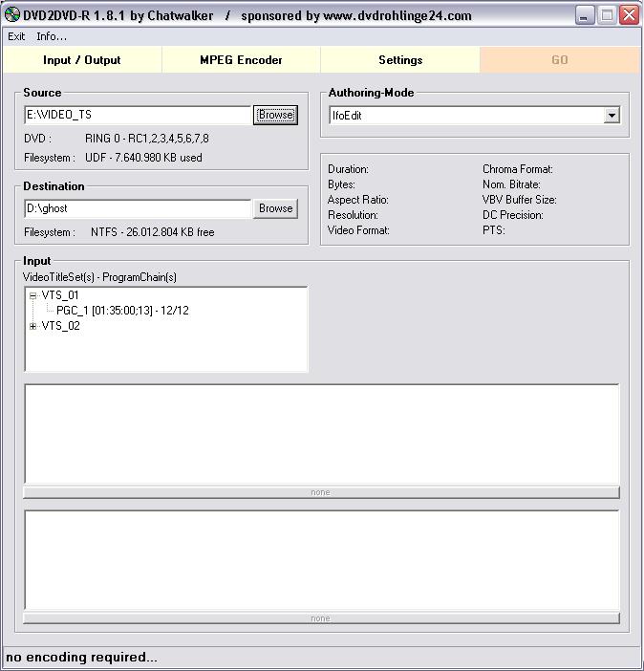The height and width of the screenshot is (671, 644).
Task: Click the VideoTitleSet(s) - ProgramChain(s) label
Action: [99, 277]
